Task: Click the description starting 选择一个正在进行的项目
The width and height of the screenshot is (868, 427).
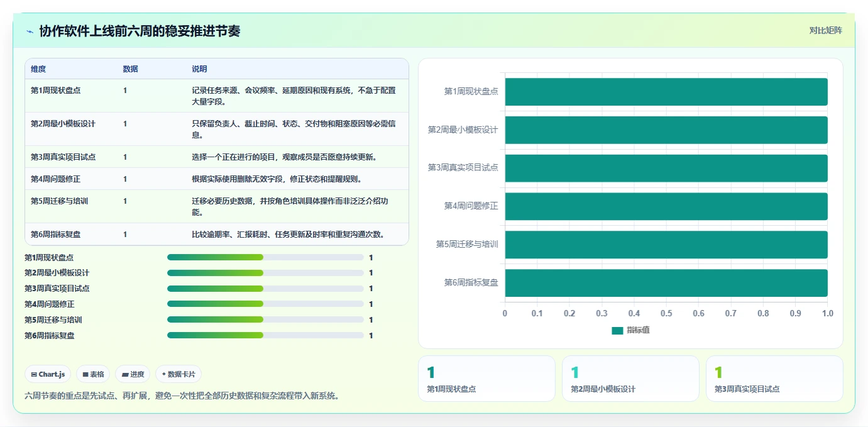Action: point(285,157)
